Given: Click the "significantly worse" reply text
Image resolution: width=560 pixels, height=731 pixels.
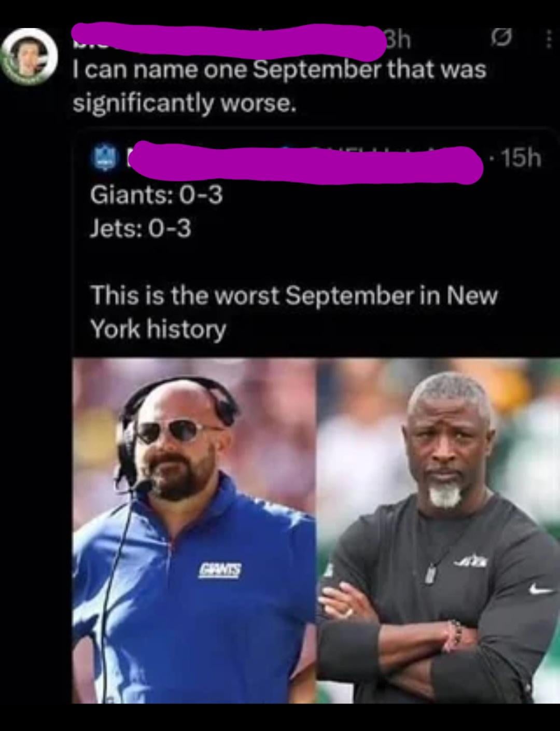Looking at the screenshot, I should (185, 103).
